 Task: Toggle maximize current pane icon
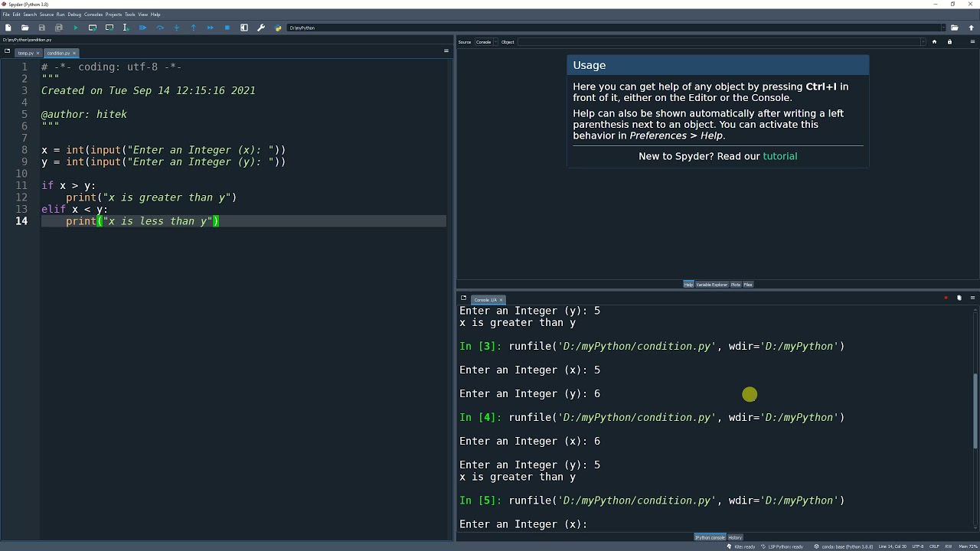pos(244,28)
